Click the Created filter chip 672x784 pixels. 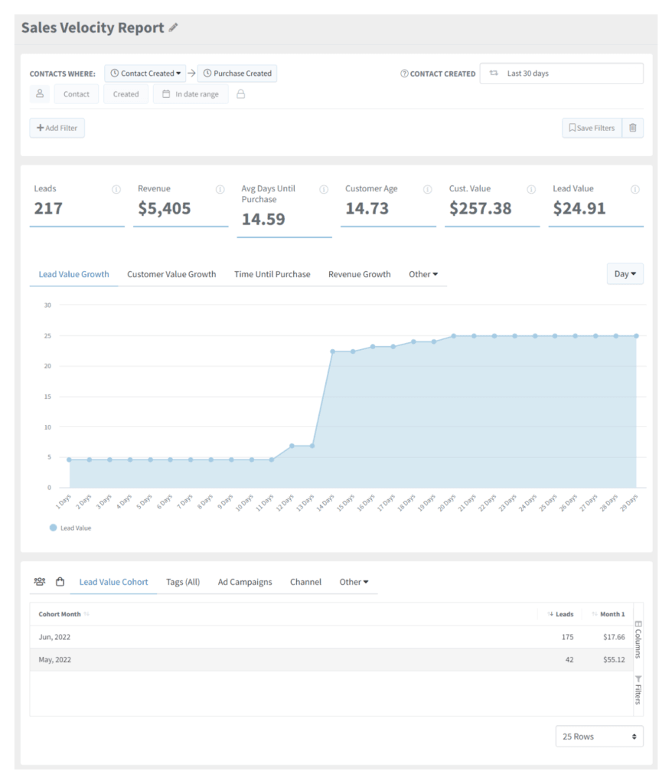(x=126, y=94)
